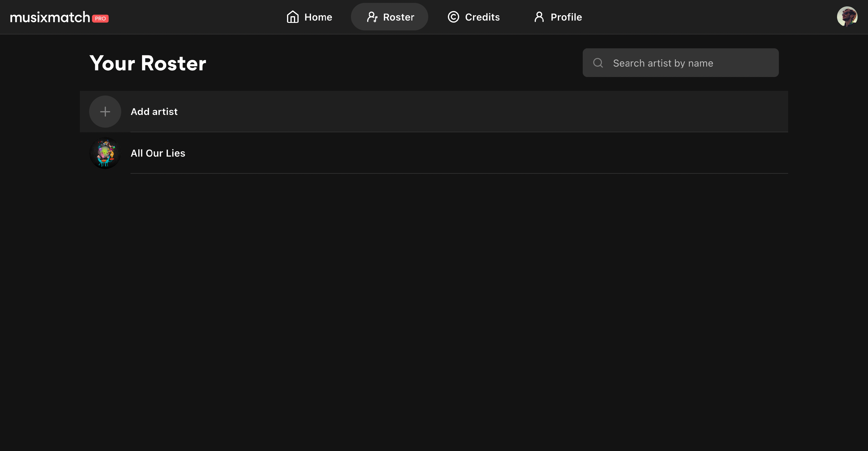
Task: Click the Profile person icon
Action: 539,17
